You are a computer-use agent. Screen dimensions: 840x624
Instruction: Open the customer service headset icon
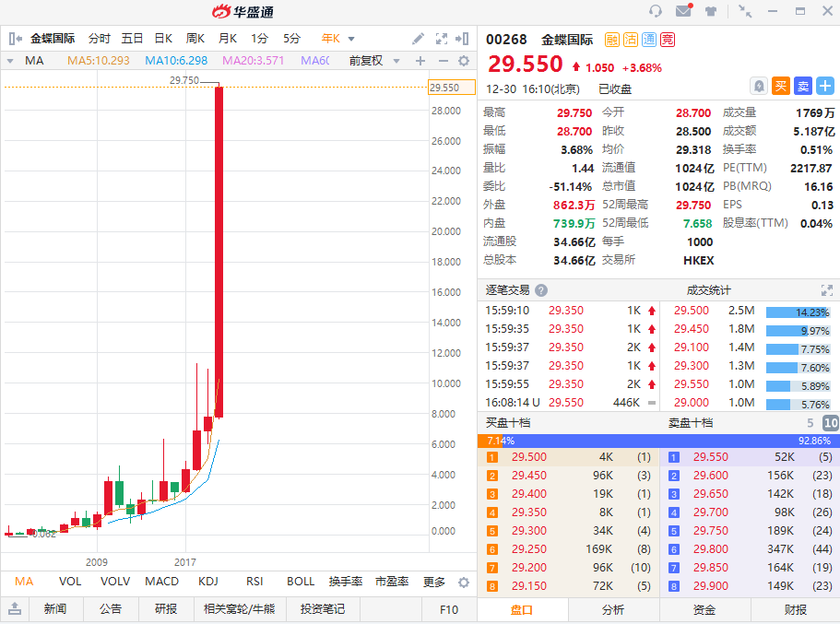point(656,11)
